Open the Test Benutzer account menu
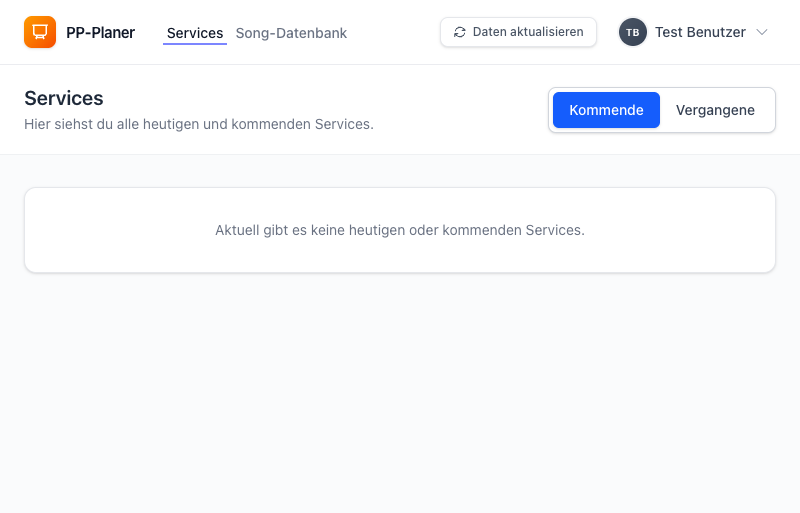 tap(700, 32)
